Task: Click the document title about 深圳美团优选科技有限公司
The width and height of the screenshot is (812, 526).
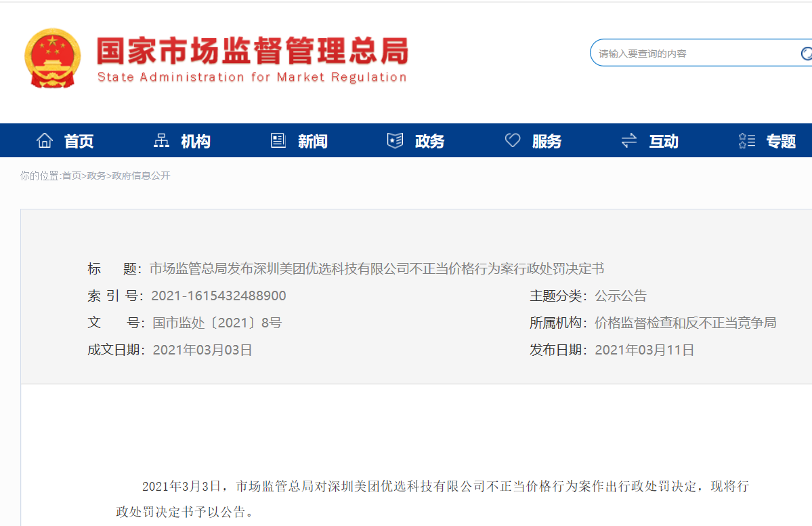Action: point(377,268)
